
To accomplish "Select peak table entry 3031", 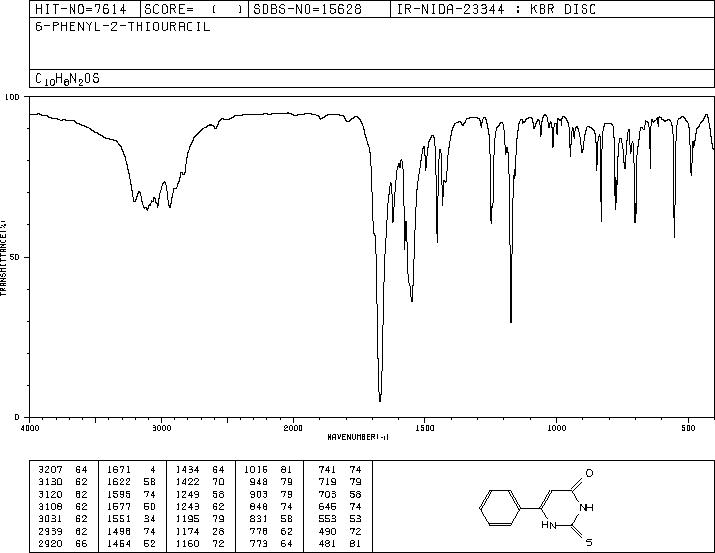I will coord(62,519).
